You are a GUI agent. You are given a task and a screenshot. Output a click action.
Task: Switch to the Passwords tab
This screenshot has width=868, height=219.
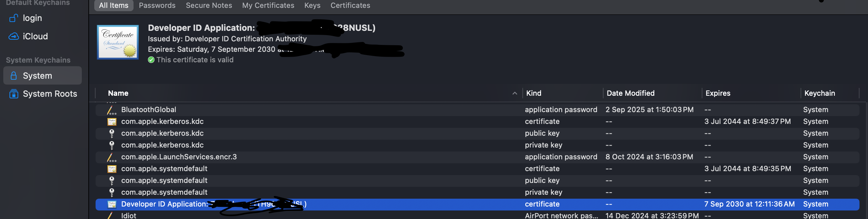pyautogui.click(x=157, y=5)
